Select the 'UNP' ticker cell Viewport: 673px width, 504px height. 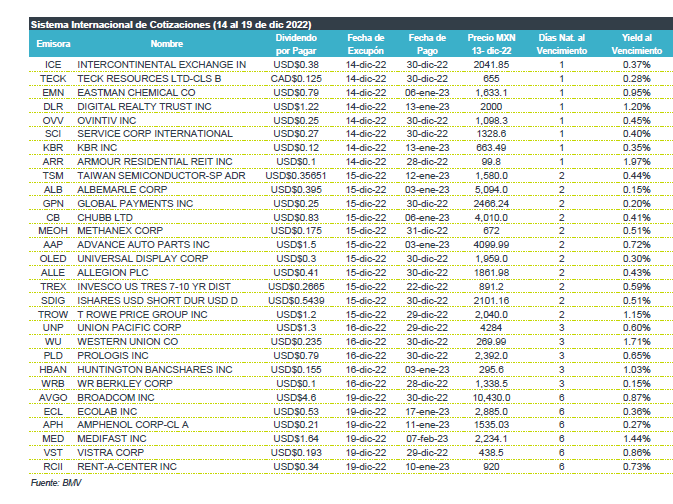coord(53,328)
